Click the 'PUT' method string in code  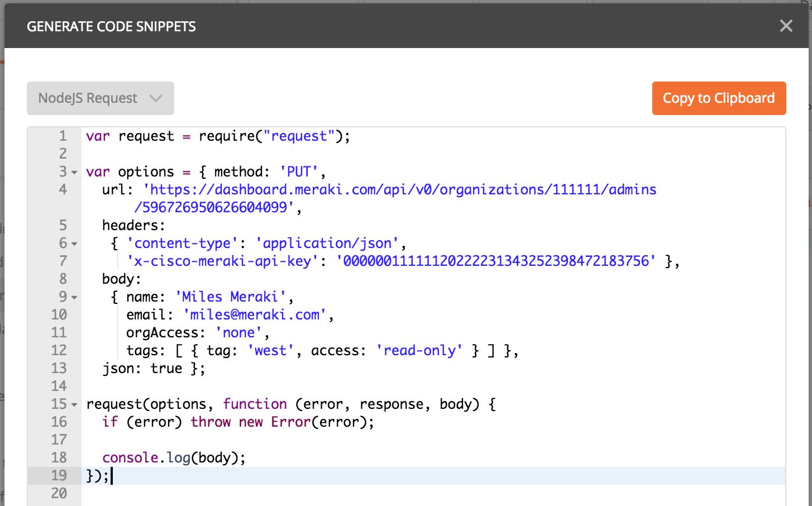299,171
